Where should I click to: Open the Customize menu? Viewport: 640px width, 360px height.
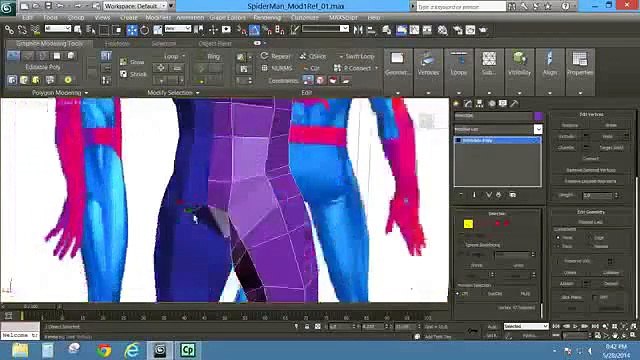coord(304,18)
